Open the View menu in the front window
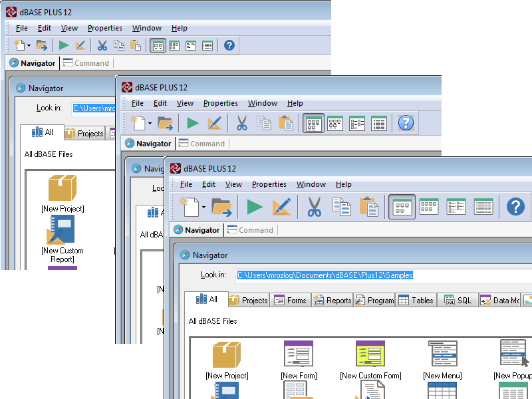The width and height of the screenshot is (532, 399). click(234, 185)
